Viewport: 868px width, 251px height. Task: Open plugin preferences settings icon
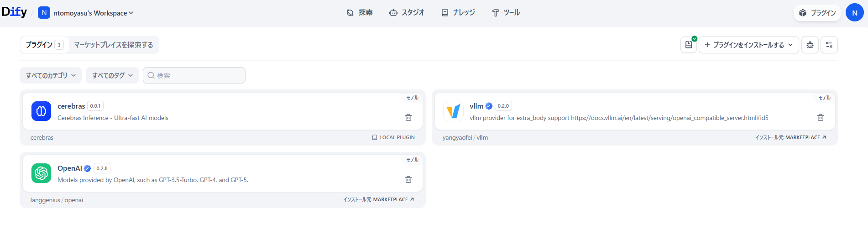pyautogui.click(x=829, y=45)
